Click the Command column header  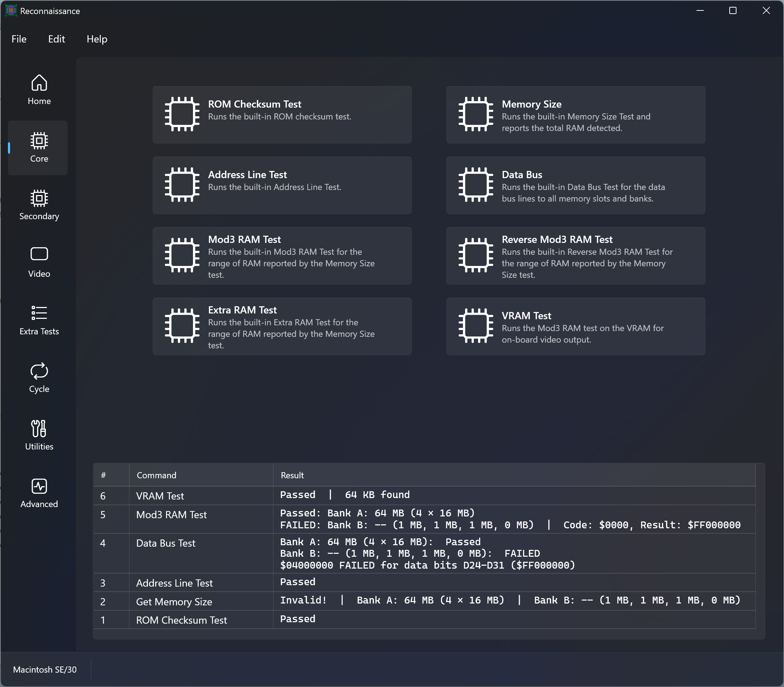coord(157,475)
